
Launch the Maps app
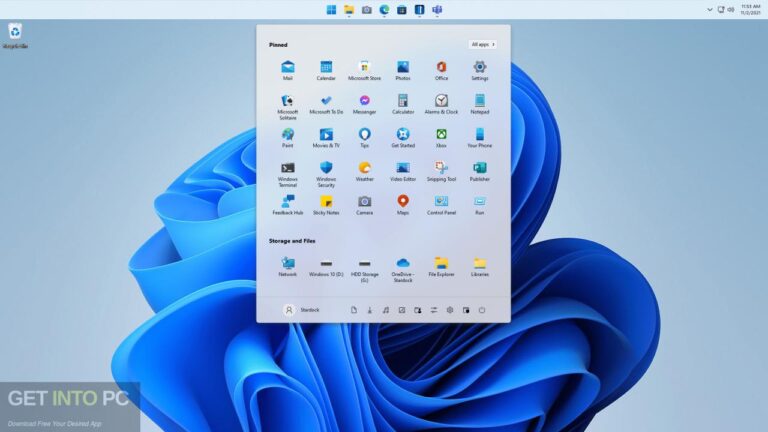[403, 205]
